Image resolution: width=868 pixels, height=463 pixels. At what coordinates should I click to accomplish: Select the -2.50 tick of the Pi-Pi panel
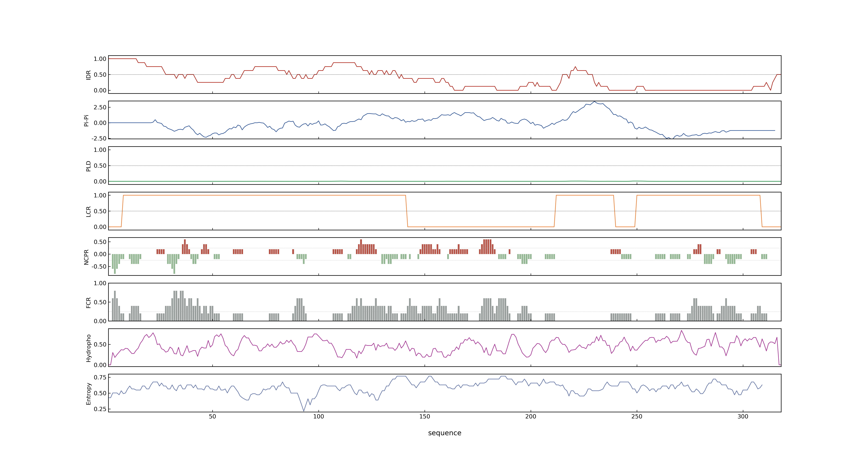(x=99, y=138)
